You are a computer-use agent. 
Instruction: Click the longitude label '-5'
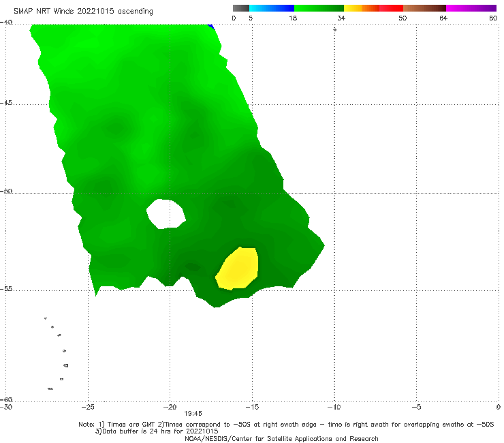416,407
